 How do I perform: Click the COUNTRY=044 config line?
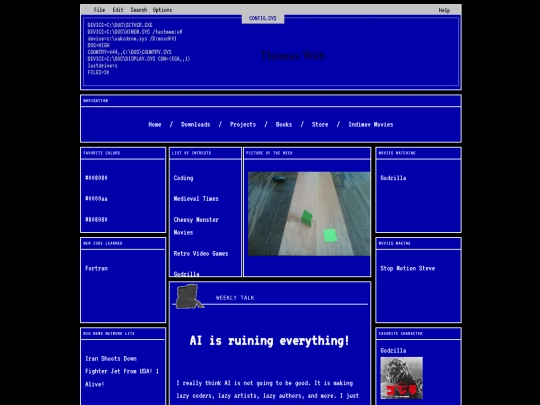[129, 52]
